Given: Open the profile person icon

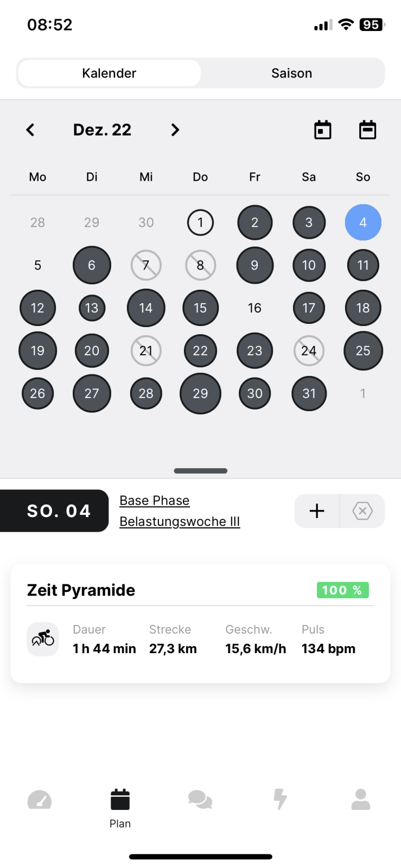Looking at the screenshot, I should [x=360, y=800].
